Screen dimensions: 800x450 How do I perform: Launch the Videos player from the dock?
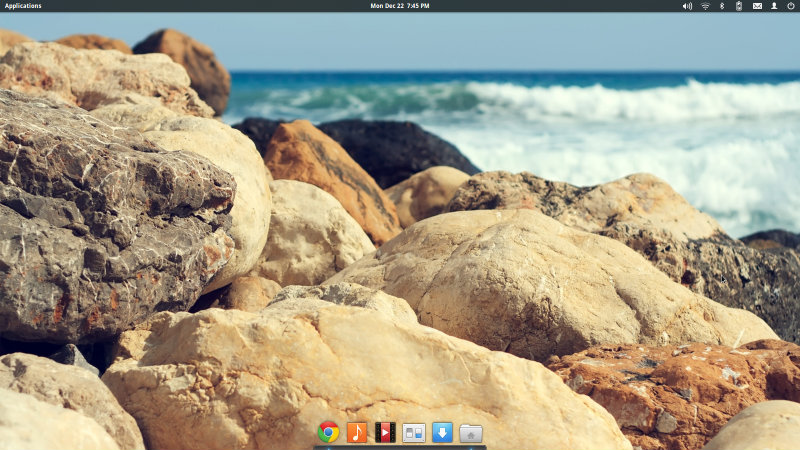385,432
